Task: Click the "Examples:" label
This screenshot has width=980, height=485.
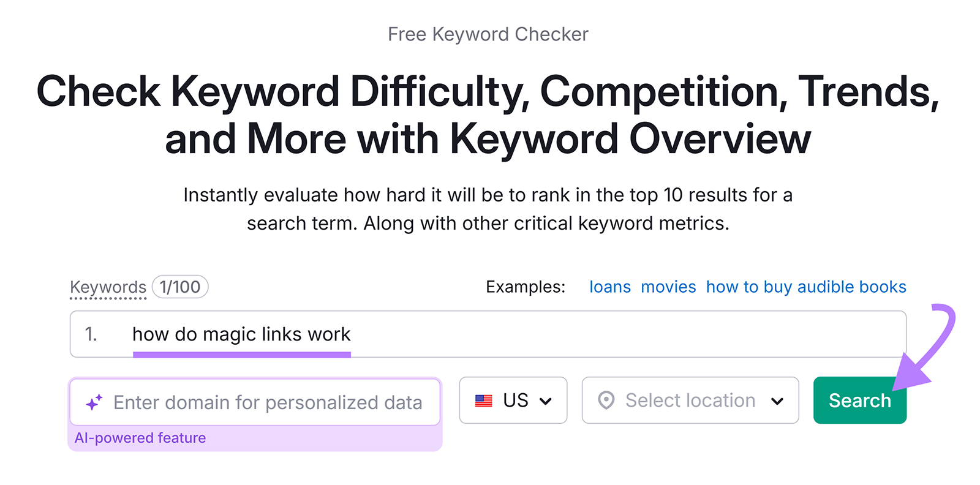Action: pos(525,287)
